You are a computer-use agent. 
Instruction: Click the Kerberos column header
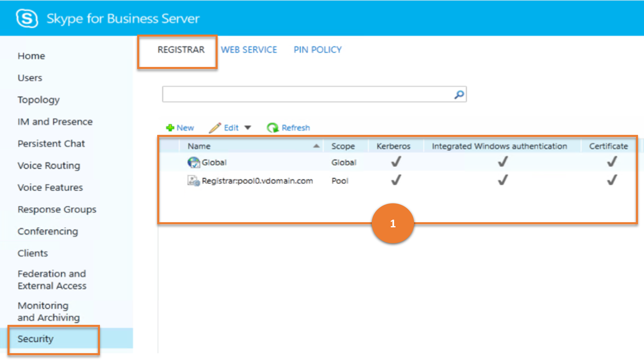[394, 146]
